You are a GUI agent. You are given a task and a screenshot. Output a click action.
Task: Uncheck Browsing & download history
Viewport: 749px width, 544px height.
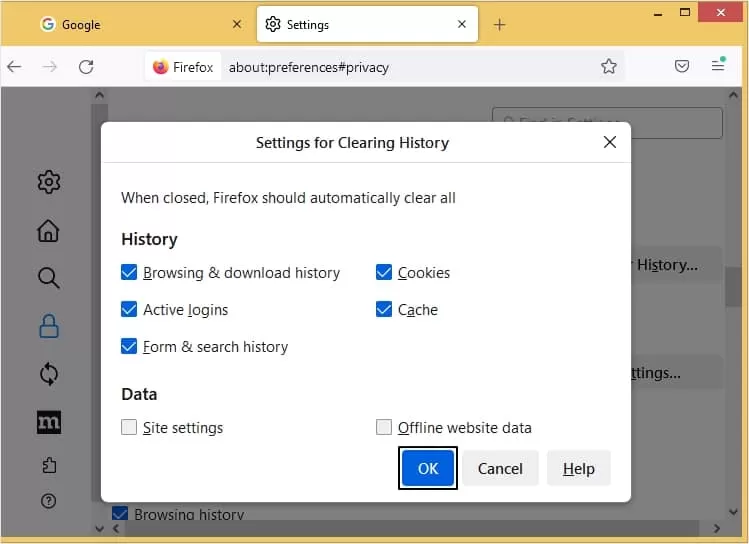coord(129,272)
